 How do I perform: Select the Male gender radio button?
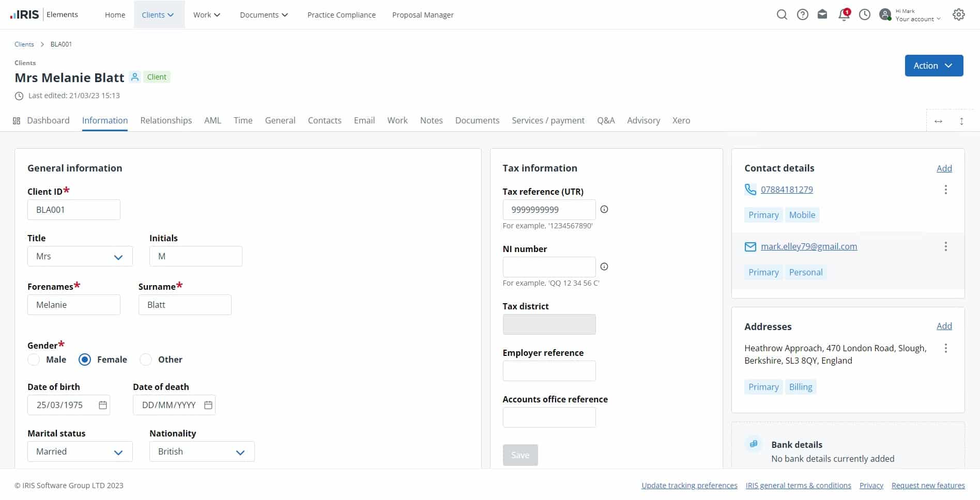pyautogui.click(x=34, y=360)
